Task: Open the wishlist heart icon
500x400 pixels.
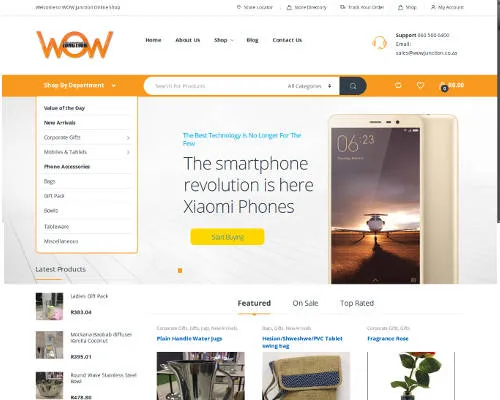Action: tap(420, 85)
